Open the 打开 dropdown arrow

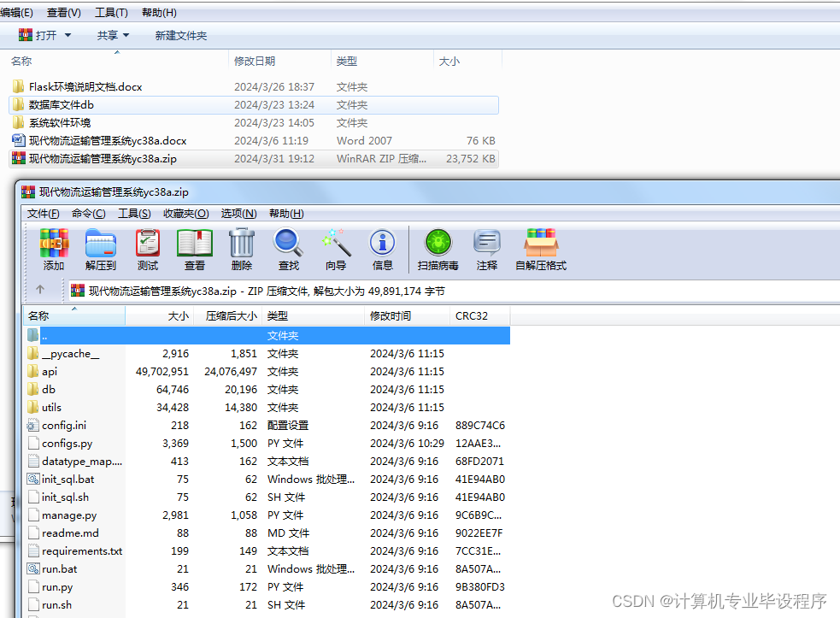(66, 35)
